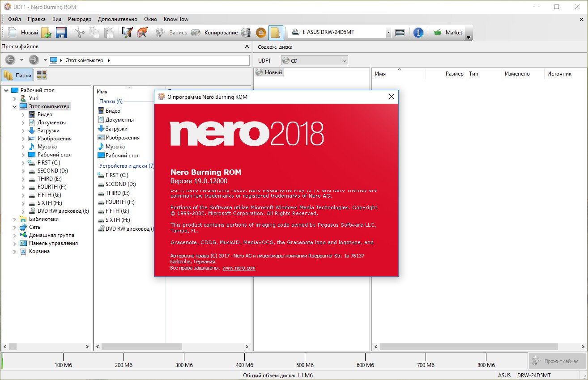This screenshot has width=588, height=380.
Task: Collapse the Этот компьютер tree node
Action: (x=15, y=106)
